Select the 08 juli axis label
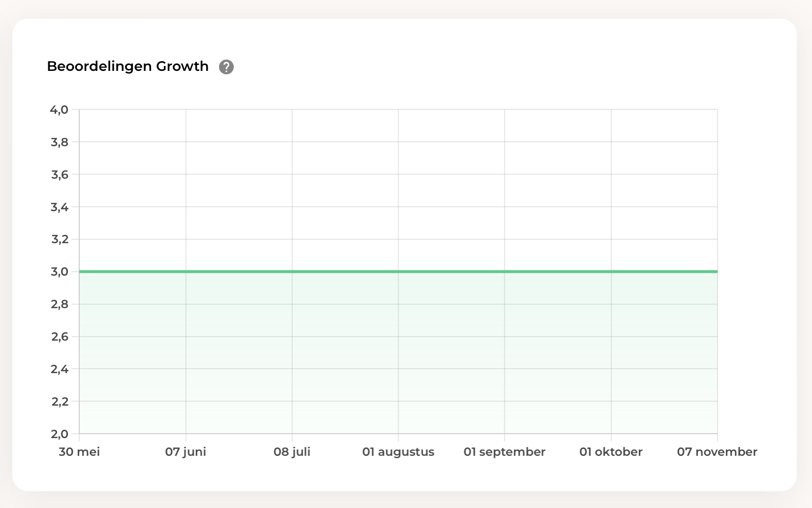The image size is (812, 508). point(292,452)
